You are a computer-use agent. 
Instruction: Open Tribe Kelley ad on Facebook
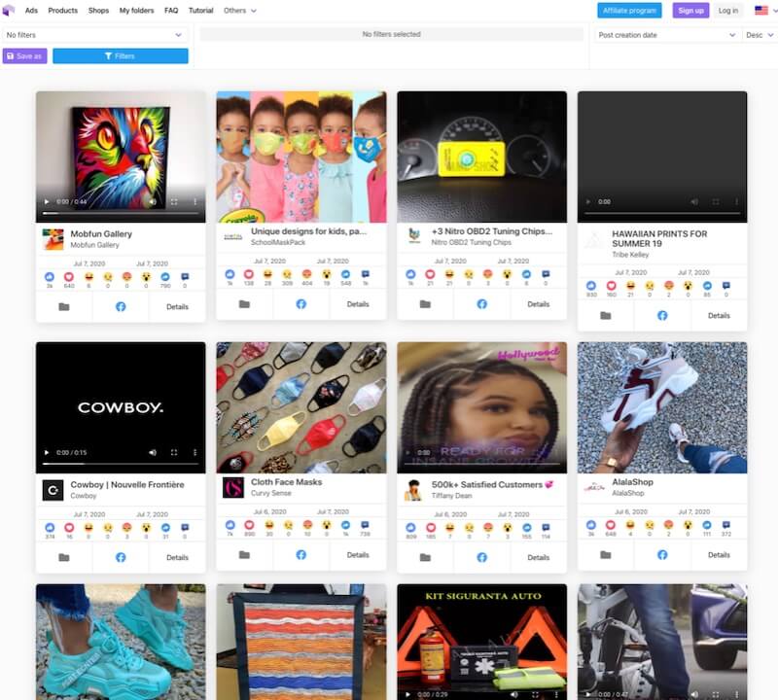pos(662,316)
